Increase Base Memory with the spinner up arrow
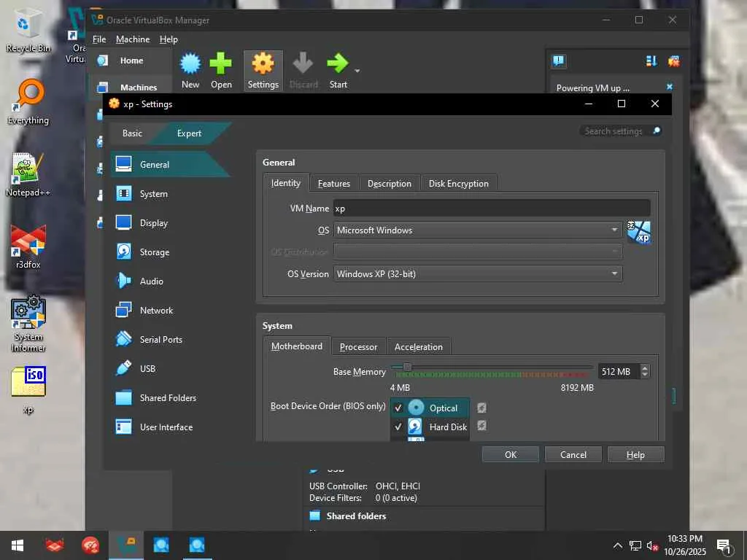747x560 pixels. coord(645,367)
